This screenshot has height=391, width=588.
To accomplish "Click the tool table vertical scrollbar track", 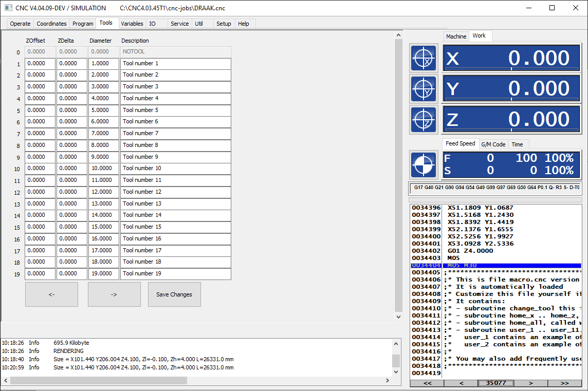I will point(399,175).
